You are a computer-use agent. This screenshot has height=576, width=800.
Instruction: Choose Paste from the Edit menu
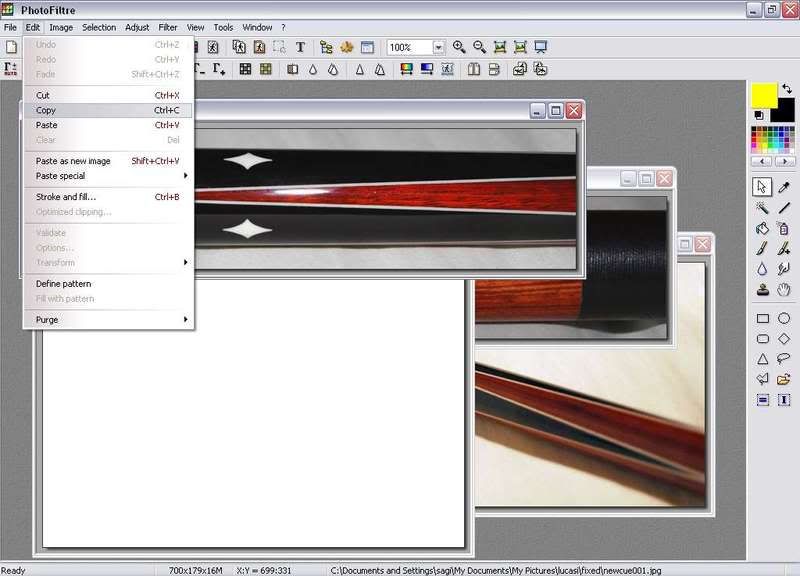pyautogui.click(x=109, y=125)
